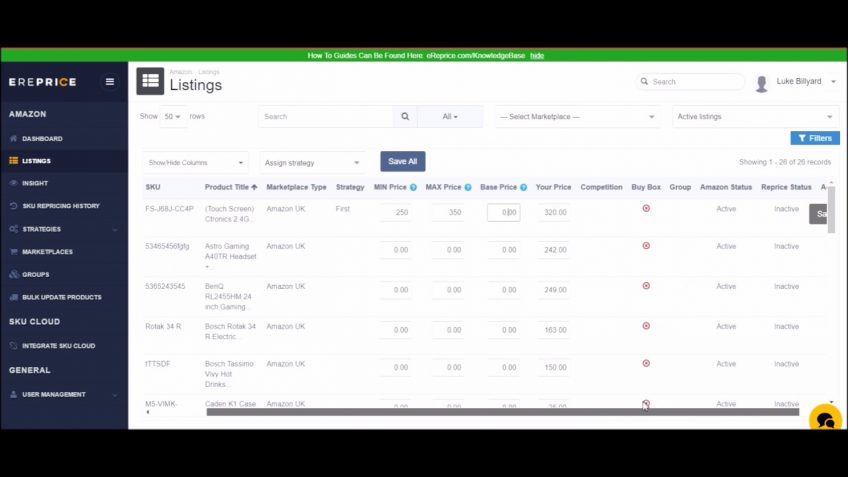The image size is (848, 477).
Task: Go to SKU Repricing History in the sidebar
Action: pyautogui.click(x=61, y=206)
